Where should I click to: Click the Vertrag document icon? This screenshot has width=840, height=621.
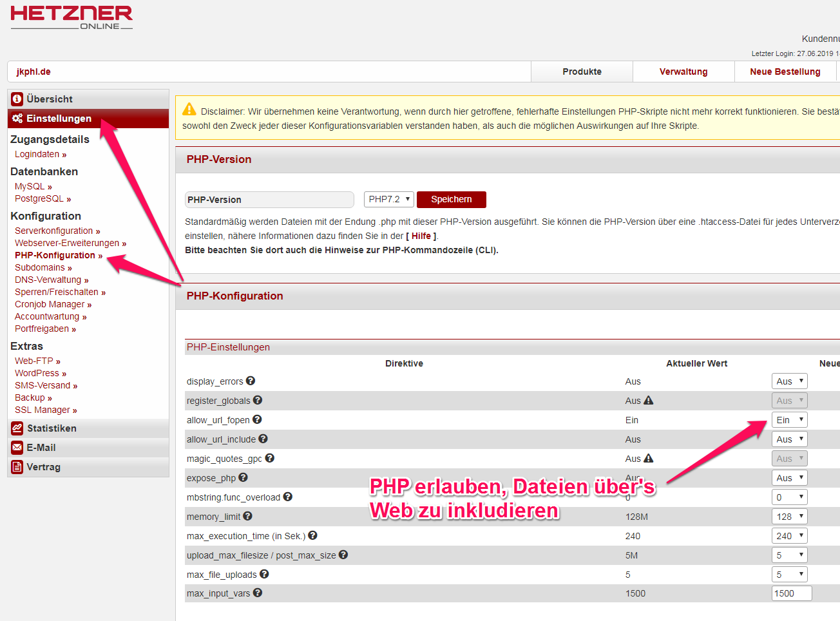click(17, 466)
